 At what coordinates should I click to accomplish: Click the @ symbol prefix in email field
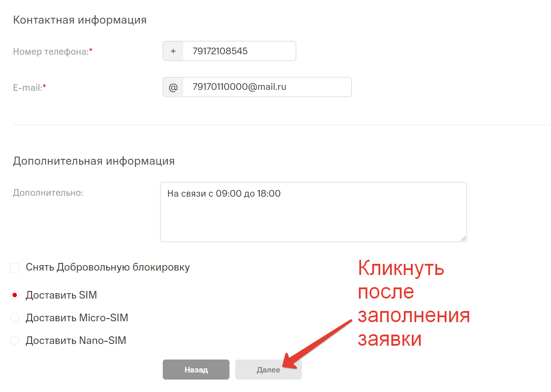tap(173, 87)
